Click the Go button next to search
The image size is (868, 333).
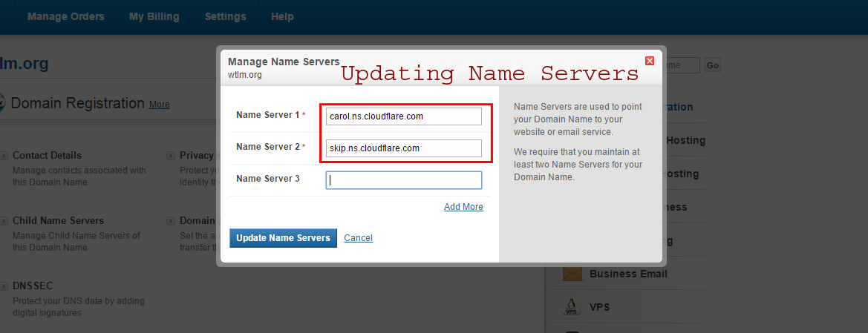(713, 65)
